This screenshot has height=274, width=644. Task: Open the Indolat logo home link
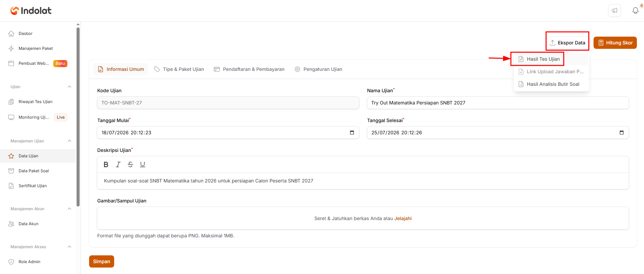pos(31,11)
